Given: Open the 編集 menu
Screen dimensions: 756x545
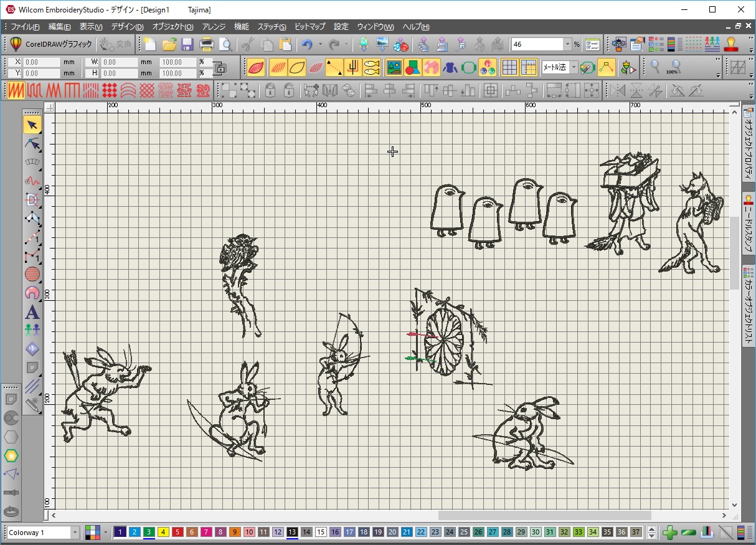Looking at the screenshot, I should 59,27.
